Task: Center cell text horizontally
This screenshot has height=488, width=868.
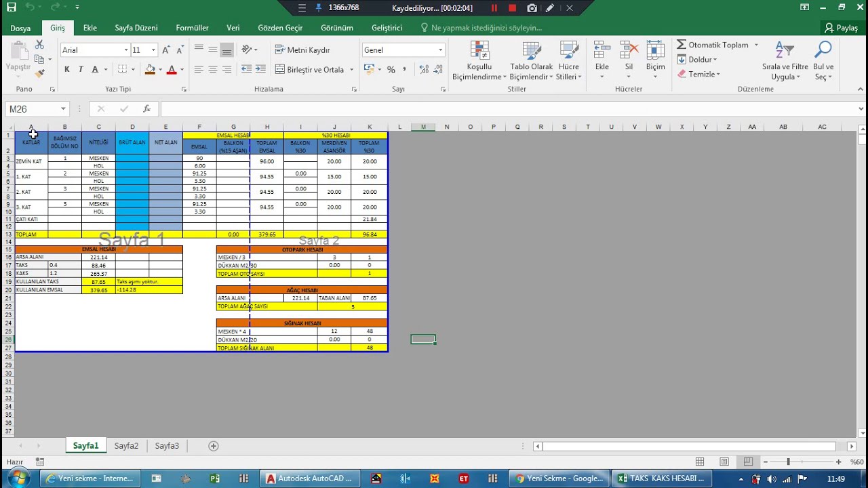Action: [213, 69]
